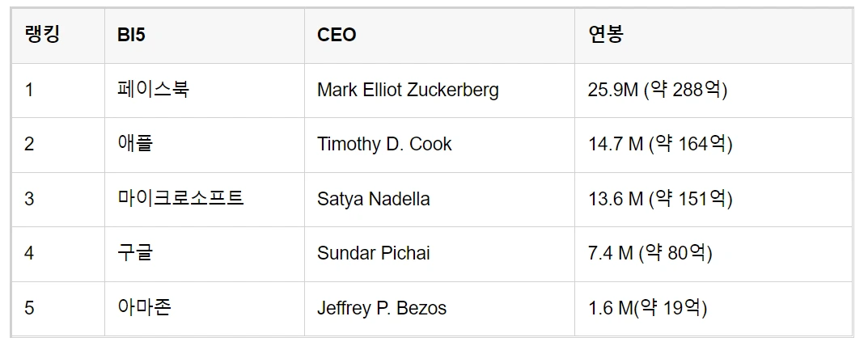Click the name Satya Nadella

[x=373, y=199]
